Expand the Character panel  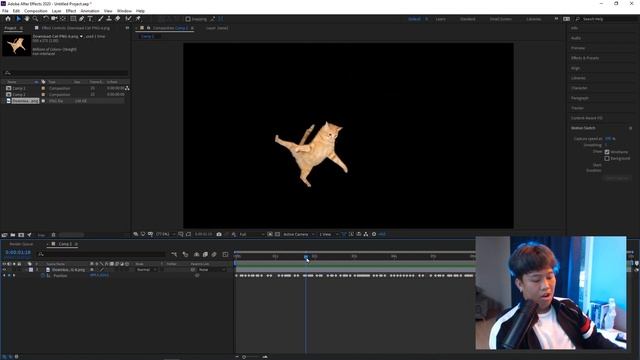point(579,88)
